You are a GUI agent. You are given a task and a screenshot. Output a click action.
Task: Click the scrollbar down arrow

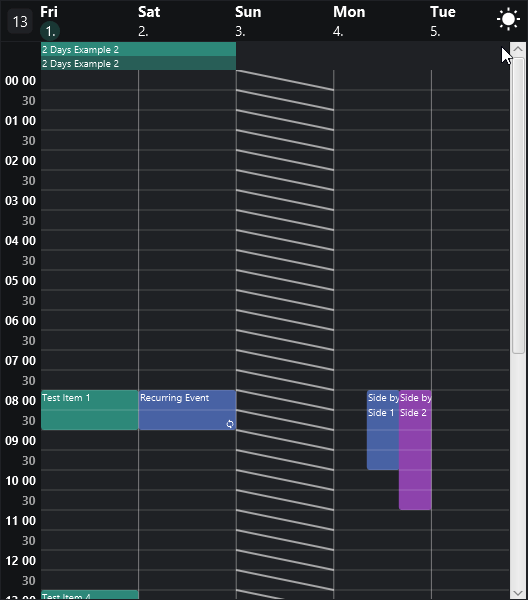coord(518,593)
